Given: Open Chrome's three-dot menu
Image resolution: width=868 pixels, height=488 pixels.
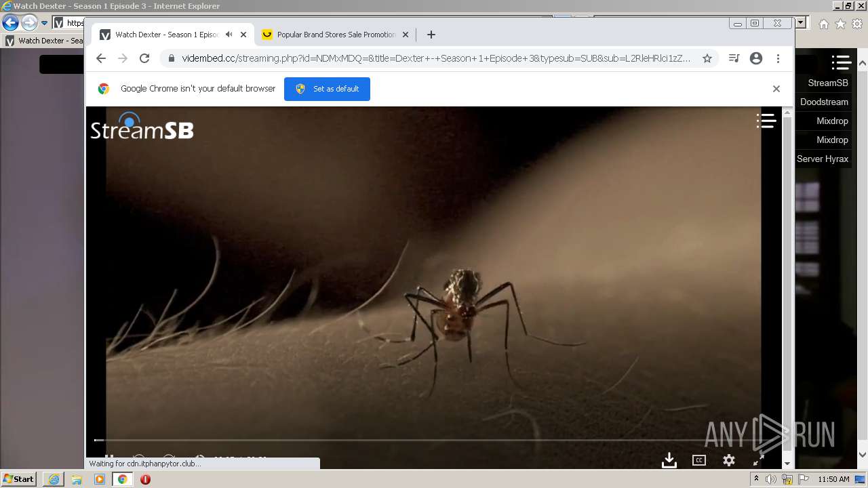Looking at the screenshot, I should (x=778, y=58).
